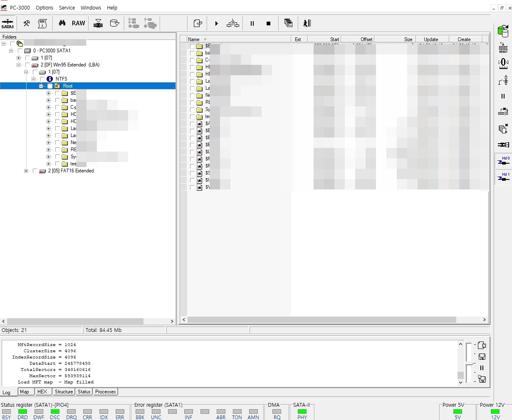Select the Hd 0 head button
Image resolution: width=512 pixels, height=420 pixels.
pos(503,161)
